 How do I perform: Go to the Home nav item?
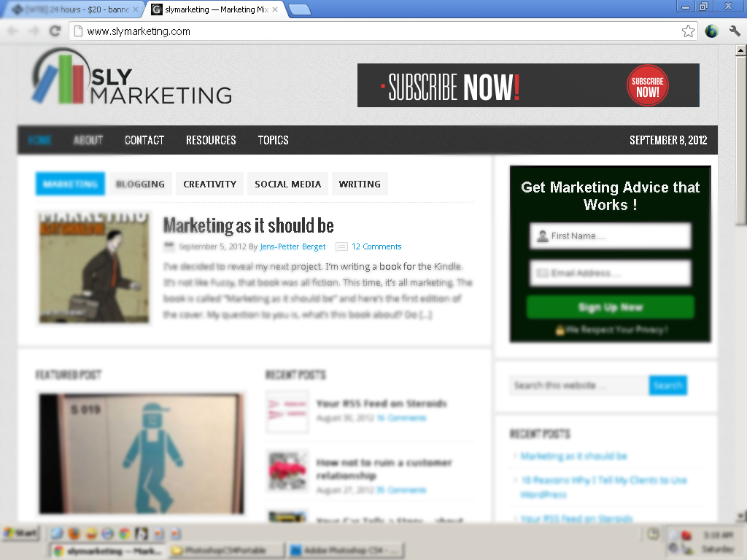(x=39, y=140)
